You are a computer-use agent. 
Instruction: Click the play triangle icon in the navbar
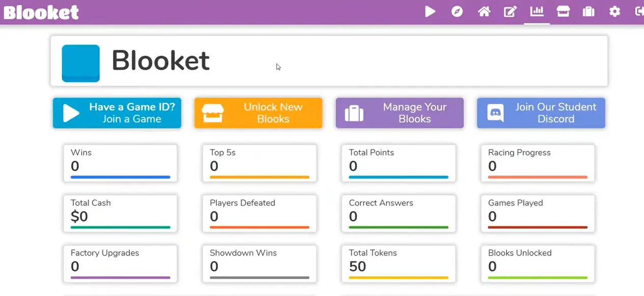tap(430, 11)
